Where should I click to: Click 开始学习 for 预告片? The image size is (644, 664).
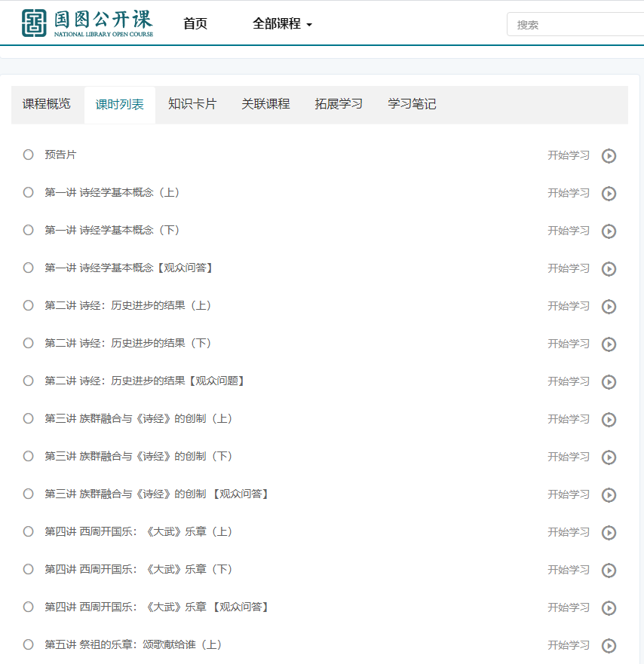[x=569, y=155]
